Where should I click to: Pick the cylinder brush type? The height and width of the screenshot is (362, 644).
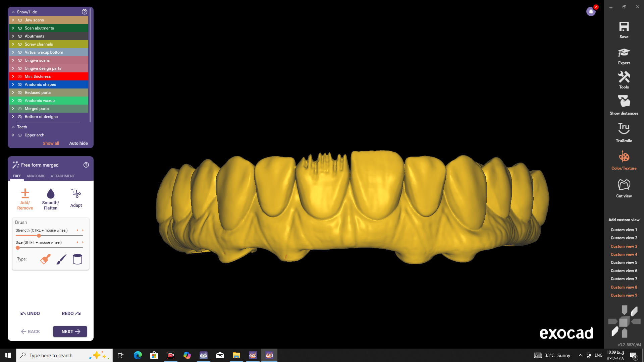[77, 259]
